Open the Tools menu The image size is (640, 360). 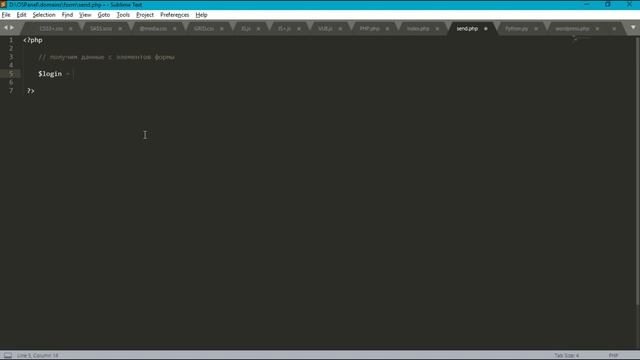click(123, 15)
